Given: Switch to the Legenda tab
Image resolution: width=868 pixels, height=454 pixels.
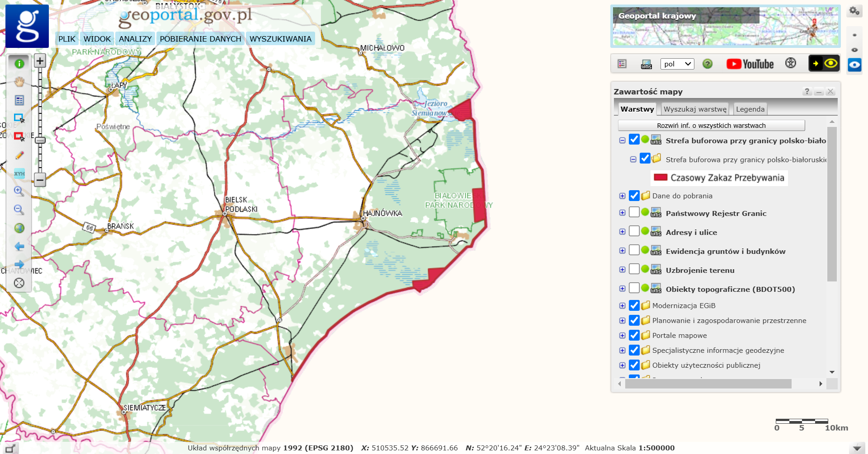Looking at the screenshot, I should pyautogui.click(x=750, y=109).
